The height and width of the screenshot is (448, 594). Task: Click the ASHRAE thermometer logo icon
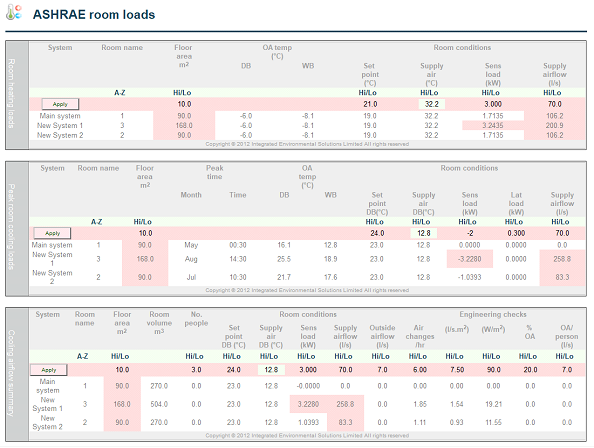point(14,12)
